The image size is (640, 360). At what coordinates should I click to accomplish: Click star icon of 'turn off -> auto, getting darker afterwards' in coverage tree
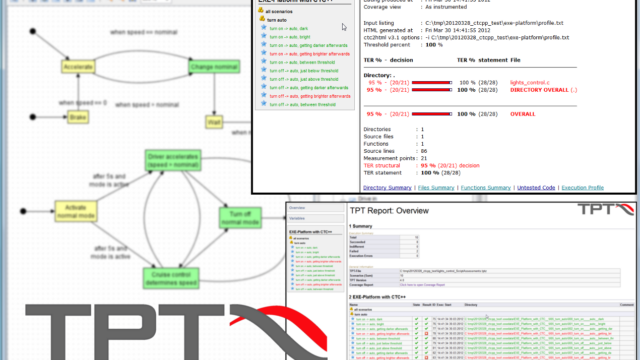pos(264,87)
